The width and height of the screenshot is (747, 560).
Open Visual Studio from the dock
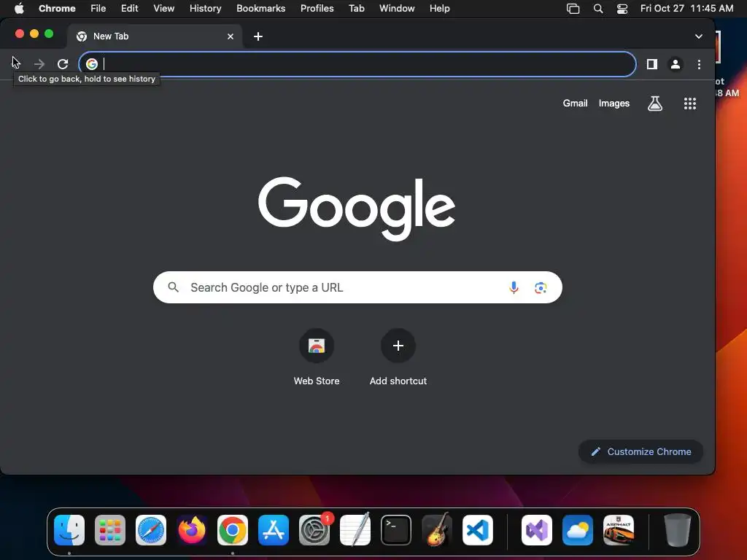point(537,530)
